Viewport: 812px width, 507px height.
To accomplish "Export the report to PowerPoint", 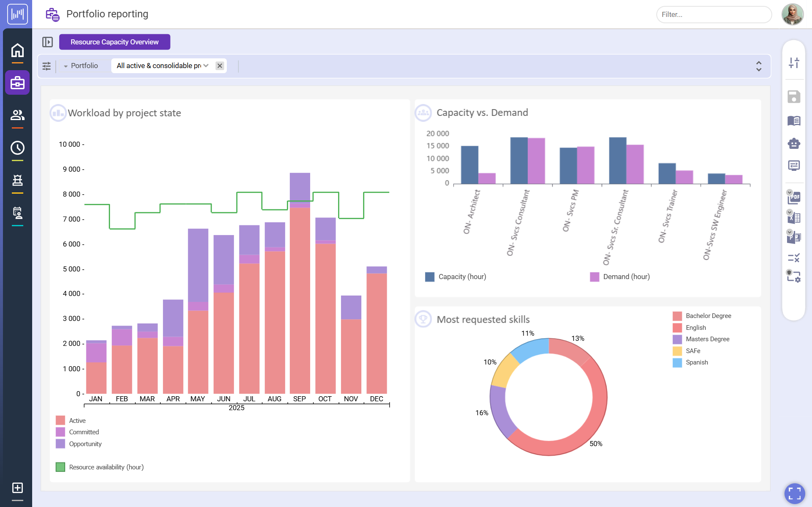I will [794, 238].
